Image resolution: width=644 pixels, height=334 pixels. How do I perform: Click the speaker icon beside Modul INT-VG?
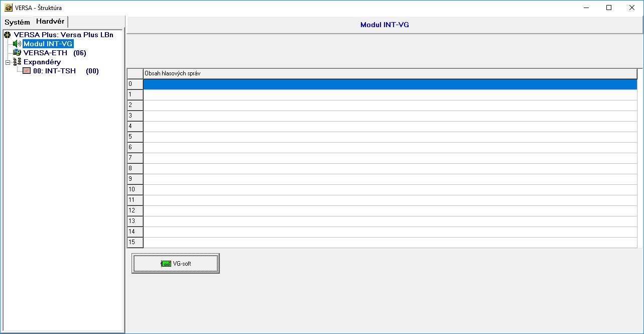(17, 44)
